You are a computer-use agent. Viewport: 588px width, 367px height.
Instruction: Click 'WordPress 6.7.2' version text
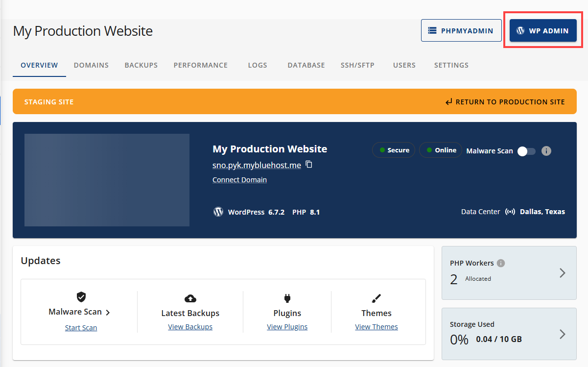click(256, 212)
